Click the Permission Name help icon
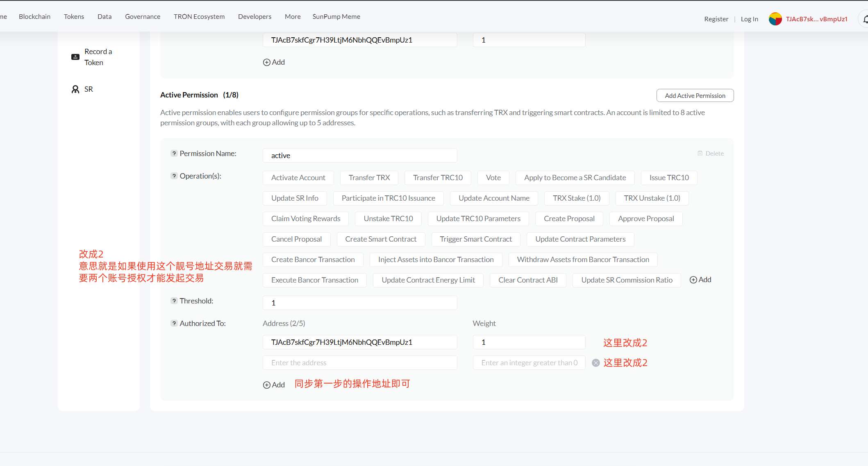This screenshot has height=466, width=868. point(174,154)
